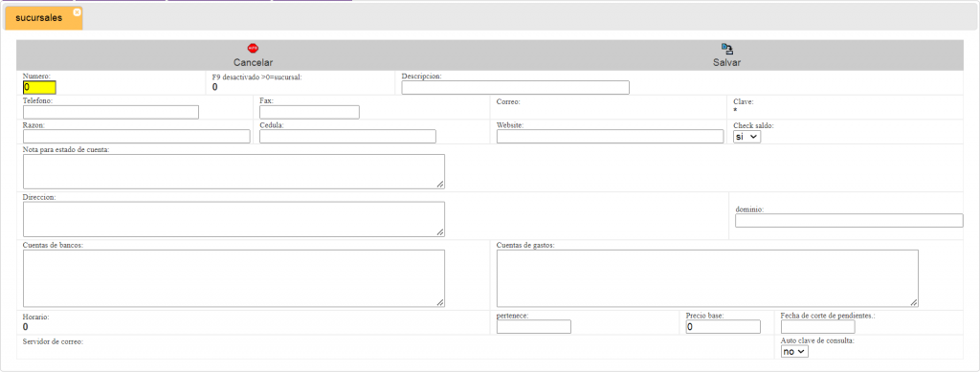Click the 'Auto clave de consulta:' label

[x=817, y=340]
